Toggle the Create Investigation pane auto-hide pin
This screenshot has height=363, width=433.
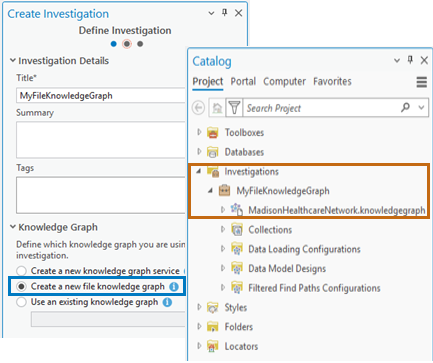click(225, 13)
